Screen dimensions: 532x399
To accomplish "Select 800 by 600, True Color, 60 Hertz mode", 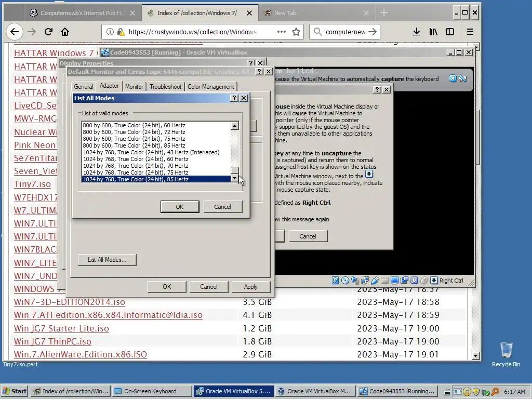I will click(x=156, y=125).
